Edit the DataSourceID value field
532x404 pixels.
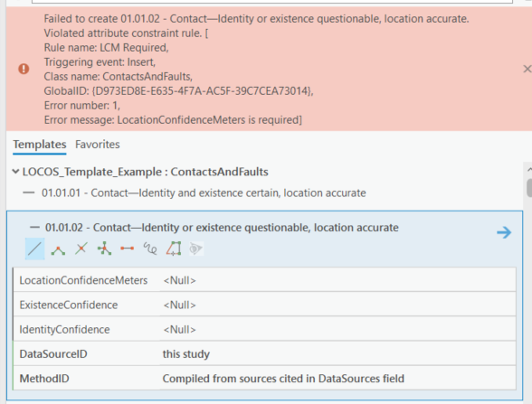(x=337, y=354)
